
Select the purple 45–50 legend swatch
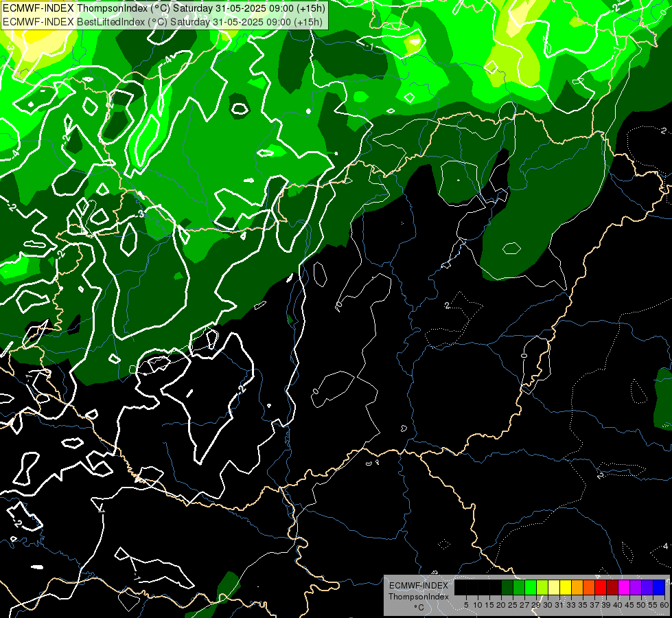pos(636,587)
